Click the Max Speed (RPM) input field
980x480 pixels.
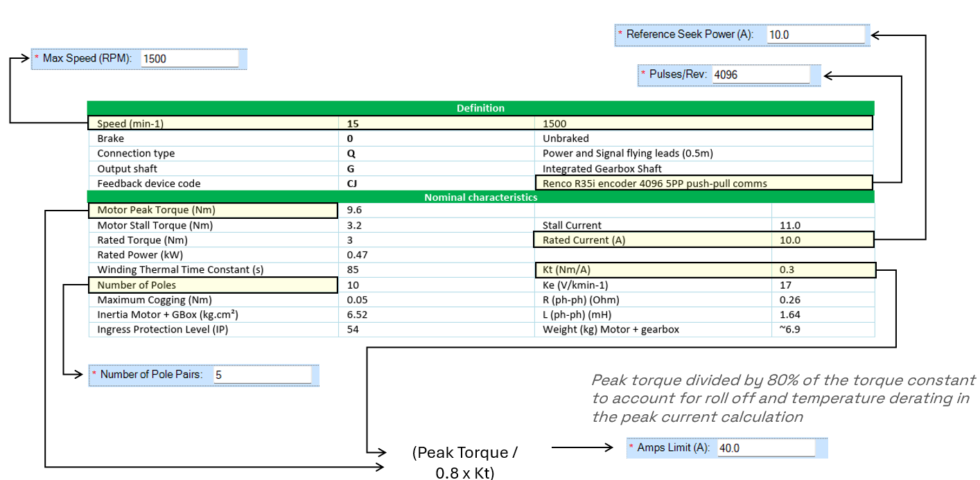click(x=189, y=59)
